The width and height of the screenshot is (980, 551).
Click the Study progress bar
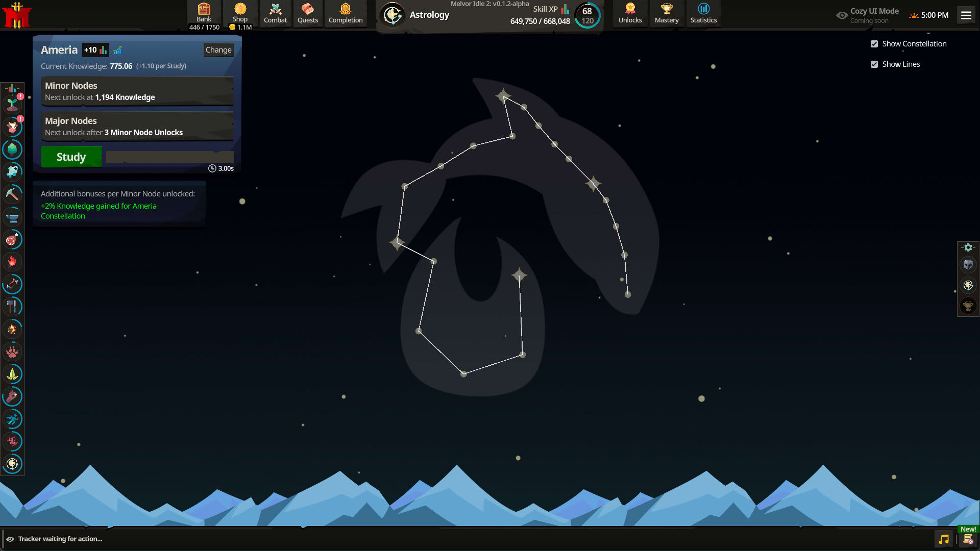tap(170, 157)
